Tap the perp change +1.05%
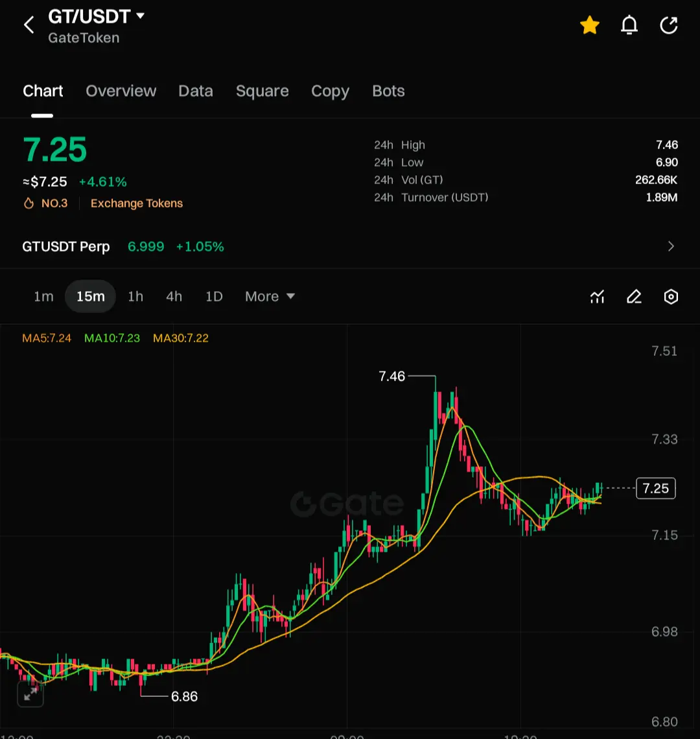Viewport: 700px width, 739px height. (x=200, y=246)
